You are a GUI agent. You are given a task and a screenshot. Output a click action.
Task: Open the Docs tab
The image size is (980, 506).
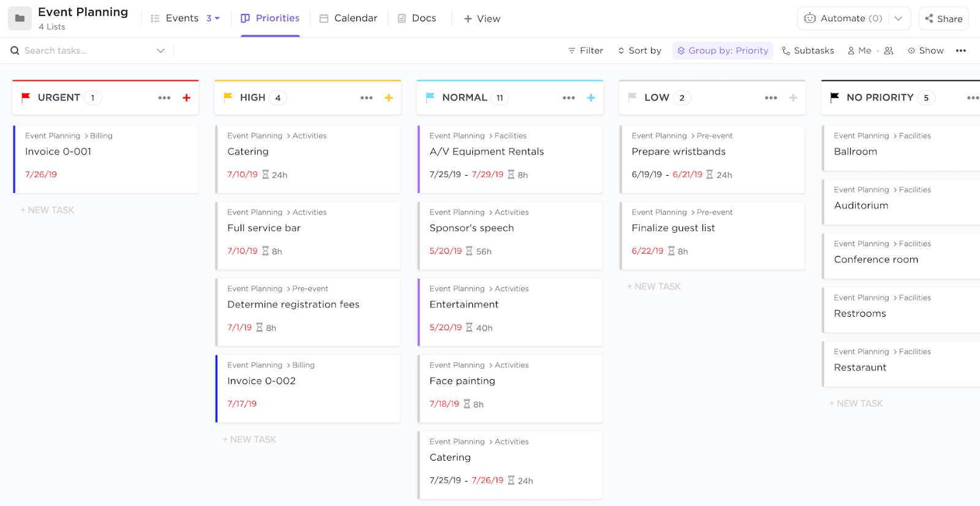click(x=417, y=18)
